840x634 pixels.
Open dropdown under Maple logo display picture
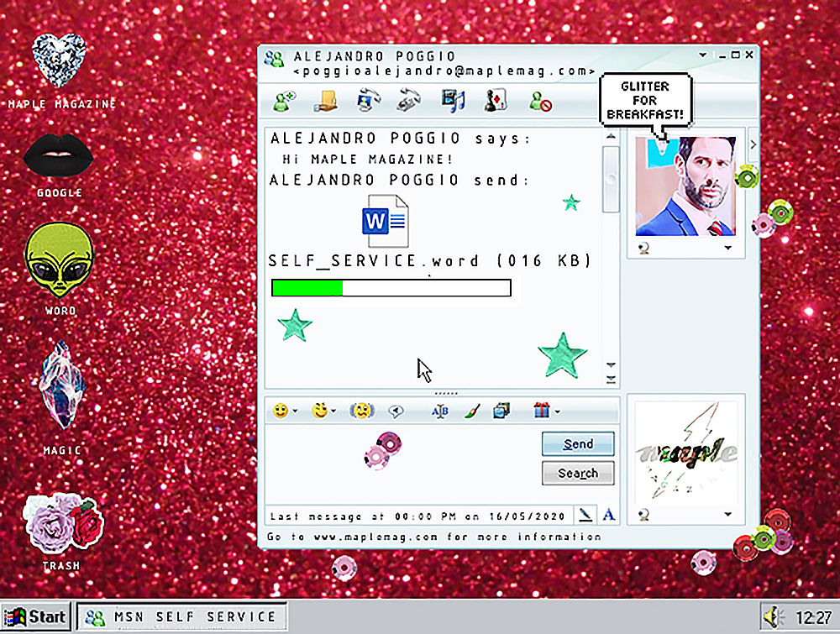(x=727, y=515)
